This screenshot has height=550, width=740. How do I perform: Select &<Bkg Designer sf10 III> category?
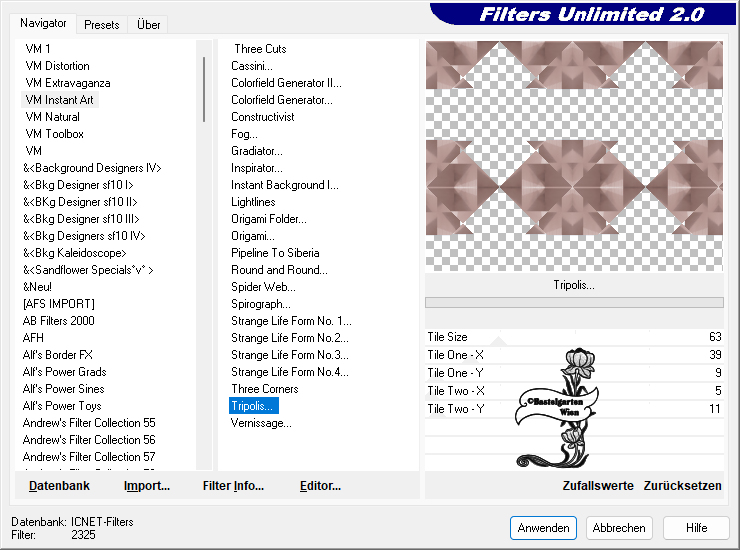(81, 219)
